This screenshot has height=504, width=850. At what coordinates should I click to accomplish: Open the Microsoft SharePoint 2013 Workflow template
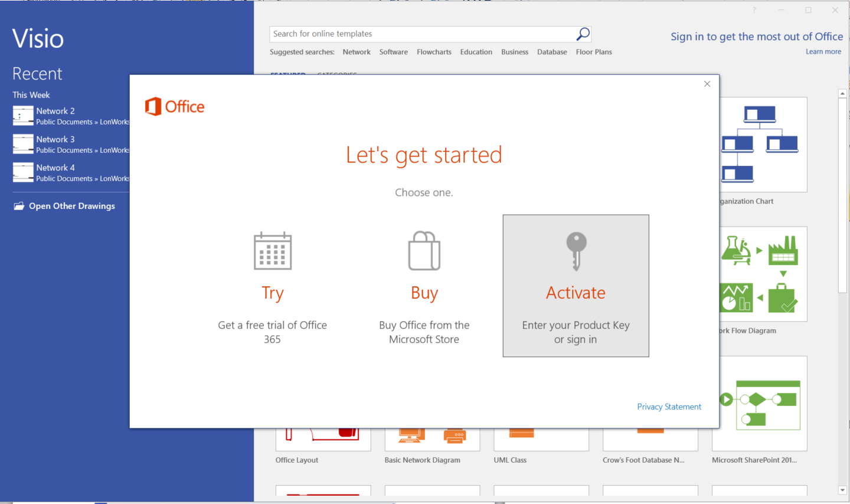[760, 404]
